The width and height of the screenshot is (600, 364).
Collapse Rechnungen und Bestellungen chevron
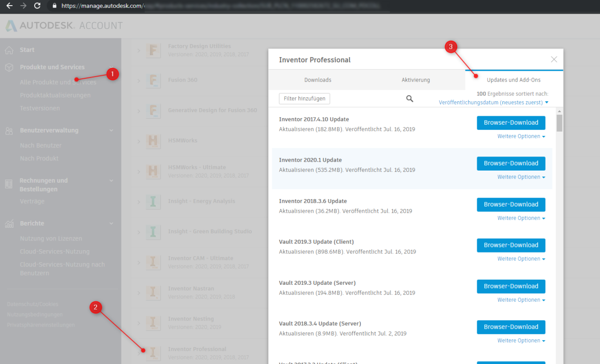pyautogui.click(x=111, y=180)
